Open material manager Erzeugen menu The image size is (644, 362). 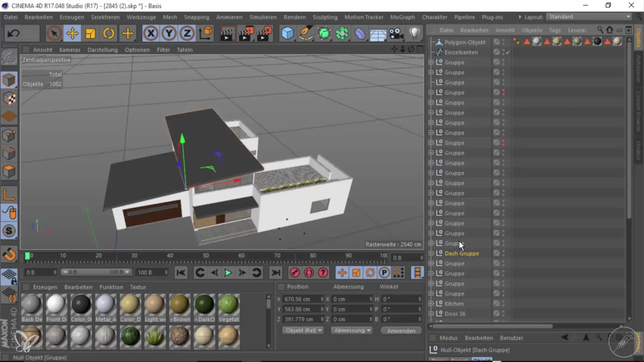[x=45, y=287]
